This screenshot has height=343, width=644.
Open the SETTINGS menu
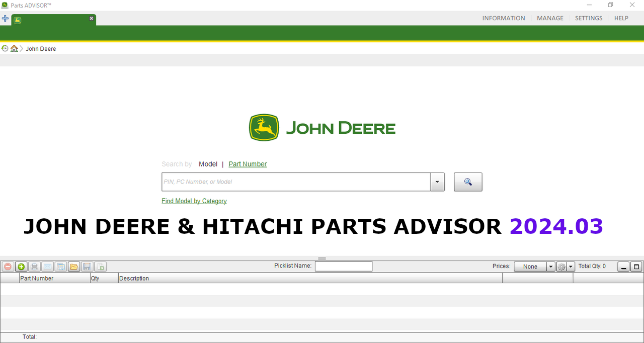[x=588, y=18]
